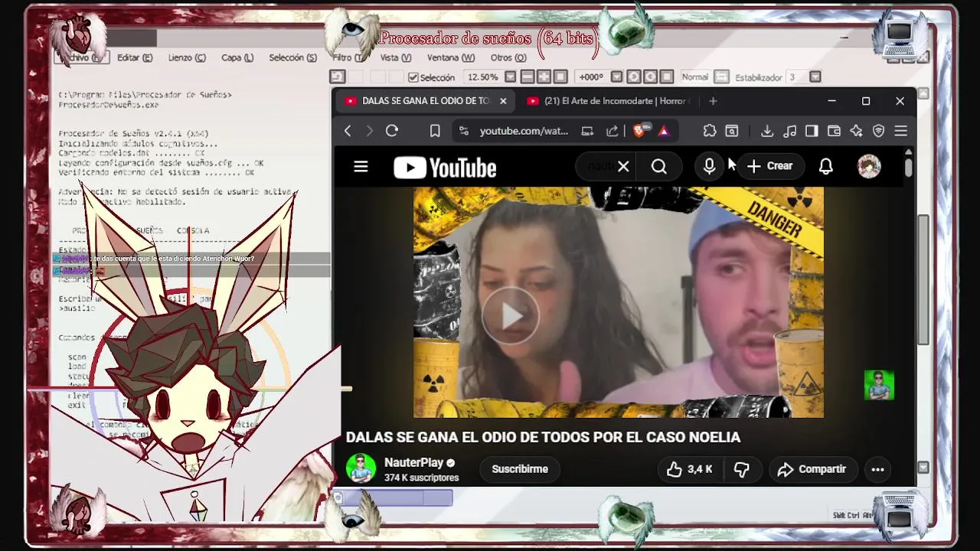This screenshot has width=980, height=551.
Task: Open browser downloads
Action: click(767, 131)
